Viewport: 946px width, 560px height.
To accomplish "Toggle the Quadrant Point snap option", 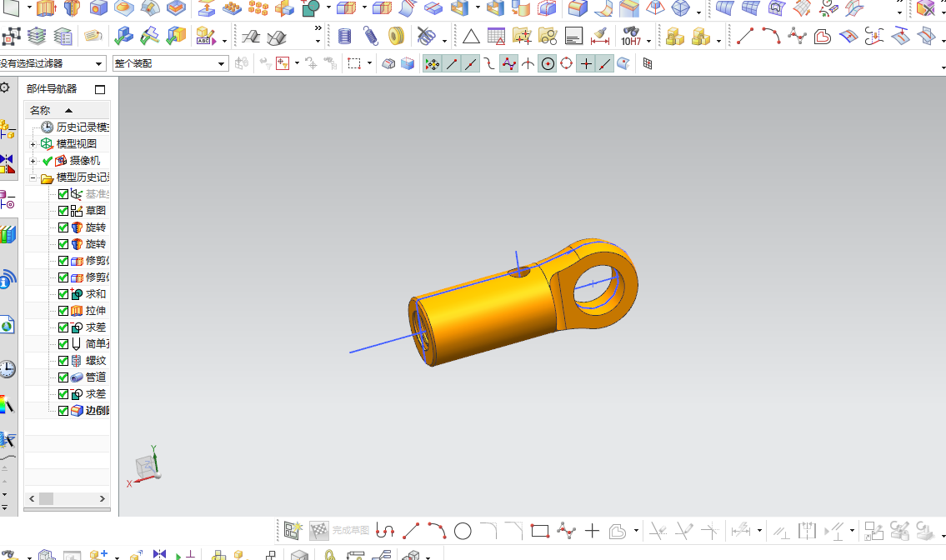I will (567, 63).
